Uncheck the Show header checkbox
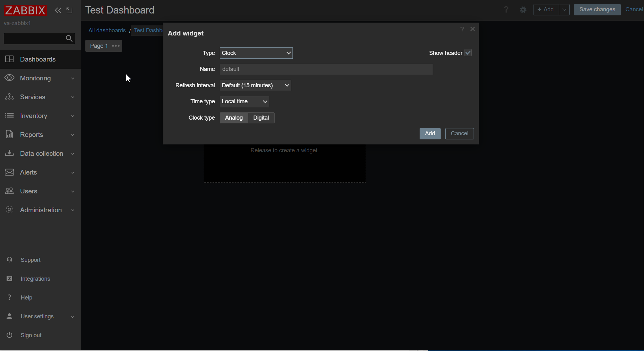644x351 pixels. pos(468,53)
